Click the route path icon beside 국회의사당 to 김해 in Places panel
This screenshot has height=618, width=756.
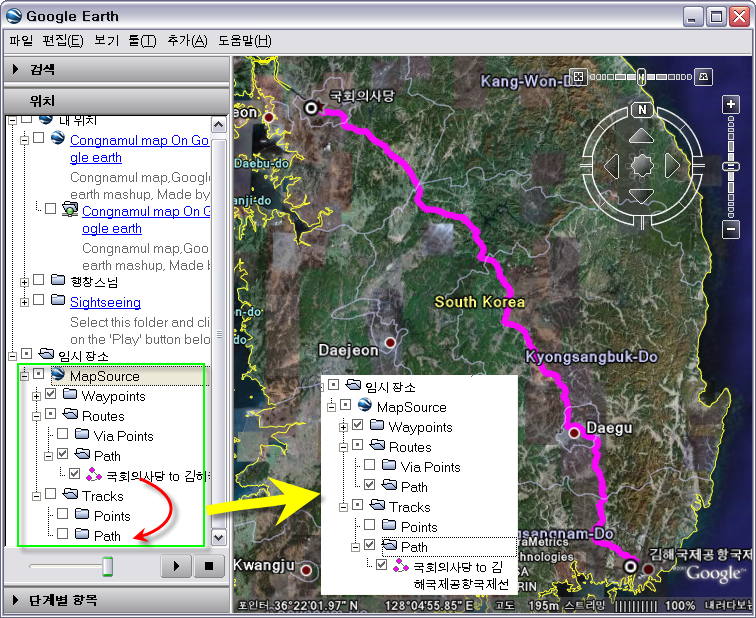coord(94,475)
